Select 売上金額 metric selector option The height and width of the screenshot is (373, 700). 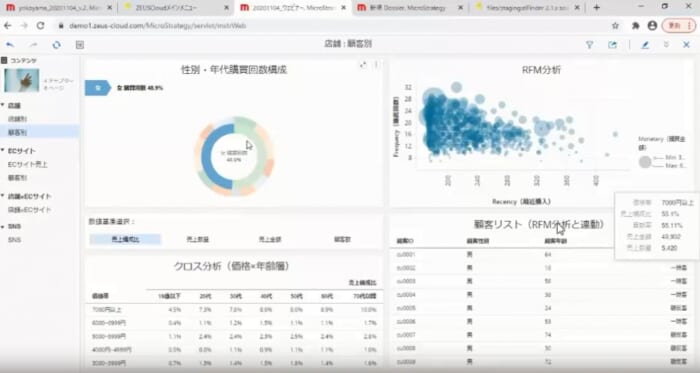[x=270, y=240]
